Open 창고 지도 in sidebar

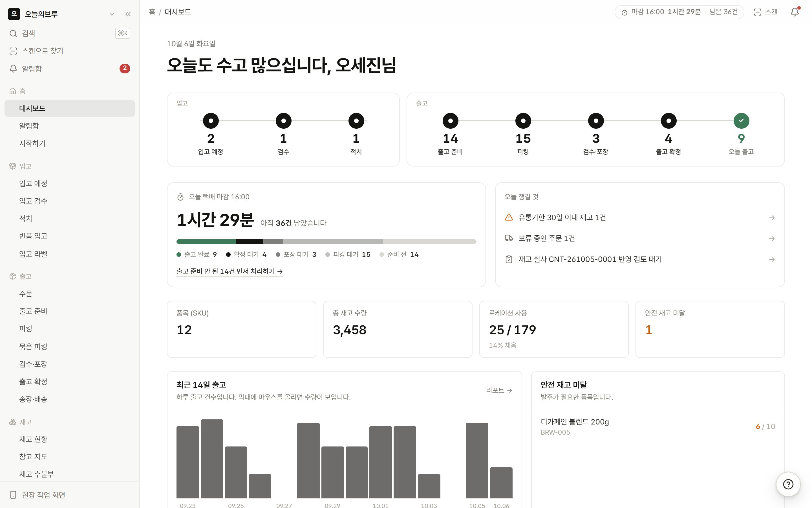[x=69, y=457]
